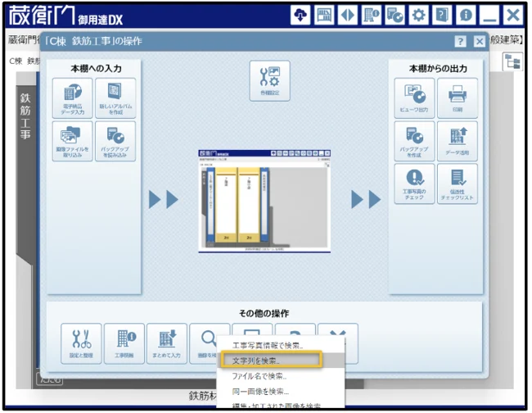This screenshot has width=532, height=413.
Task: Click the 印刷 printer icon
Action: click(458, 98)
